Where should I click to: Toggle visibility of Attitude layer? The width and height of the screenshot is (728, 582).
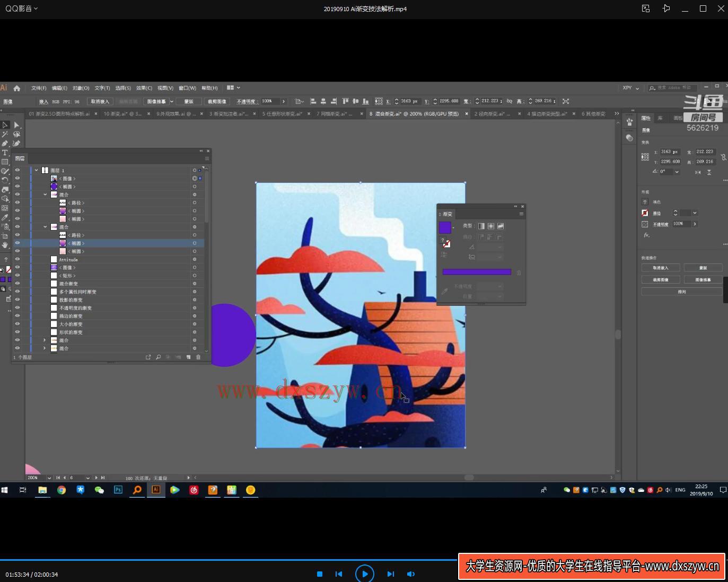(17, 259)
